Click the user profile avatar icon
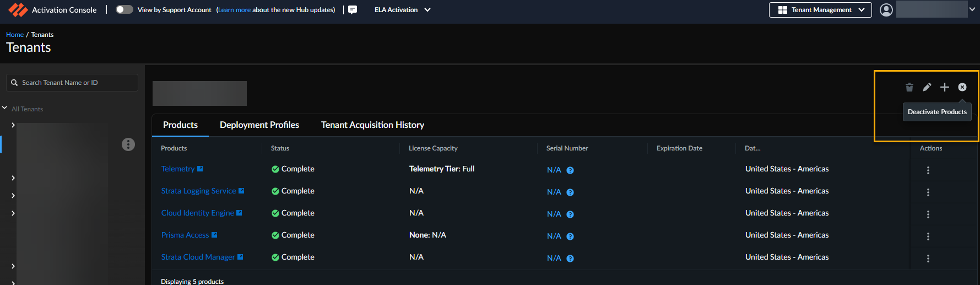Screen dimensions: 980x285 (x=886, y=10)
